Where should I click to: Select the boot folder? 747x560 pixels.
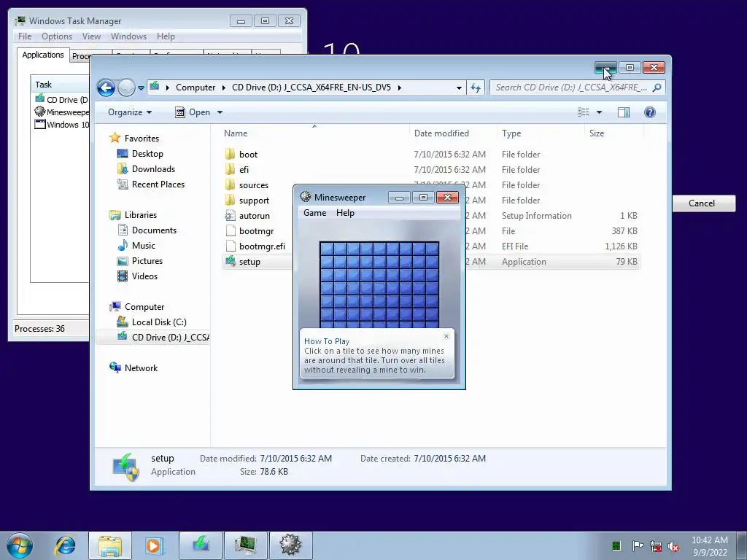click(248, 155)
